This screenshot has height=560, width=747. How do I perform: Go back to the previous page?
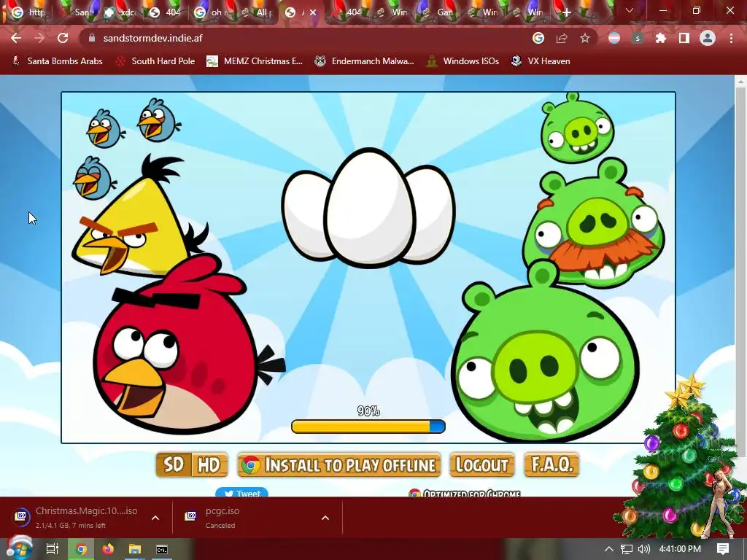(16, 38)
